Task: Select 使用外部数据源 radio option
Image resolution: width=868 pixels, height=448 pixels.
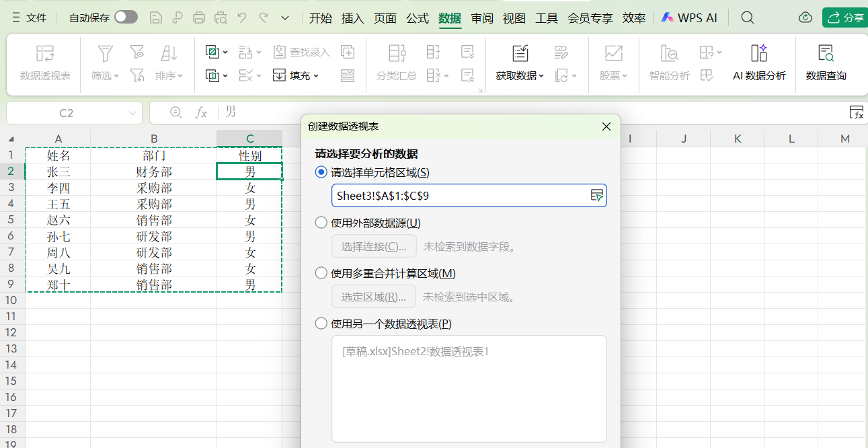Action: click(x=321, y=223)
